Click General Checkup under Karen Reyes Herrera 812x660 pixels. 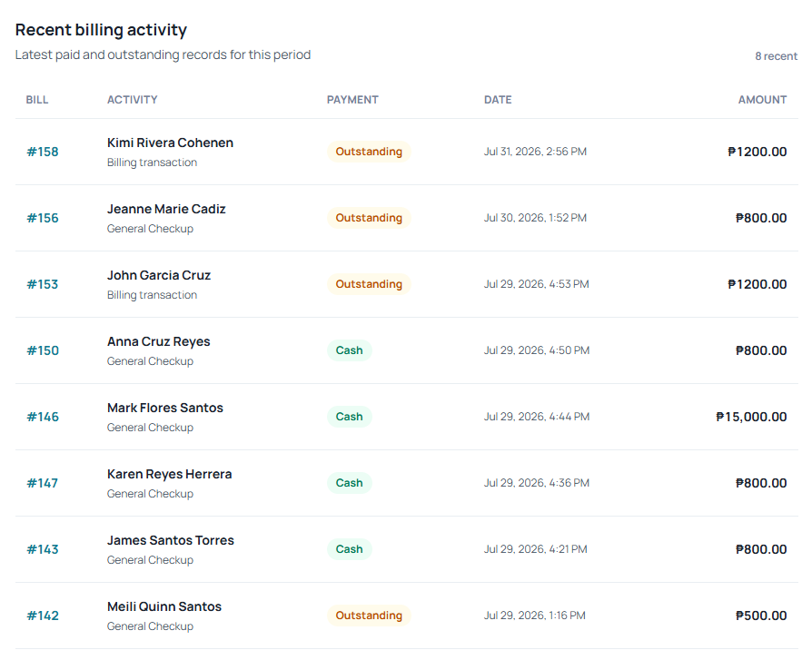click(150, 494)
